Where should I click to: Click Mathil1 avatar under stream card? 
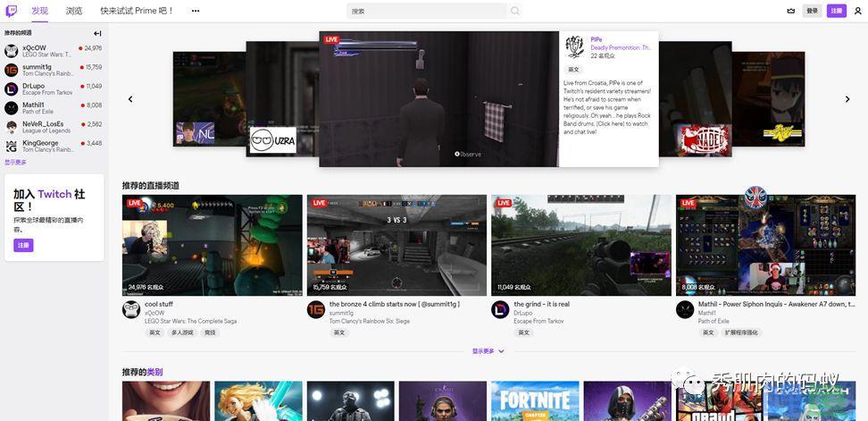tap(685, 309)
